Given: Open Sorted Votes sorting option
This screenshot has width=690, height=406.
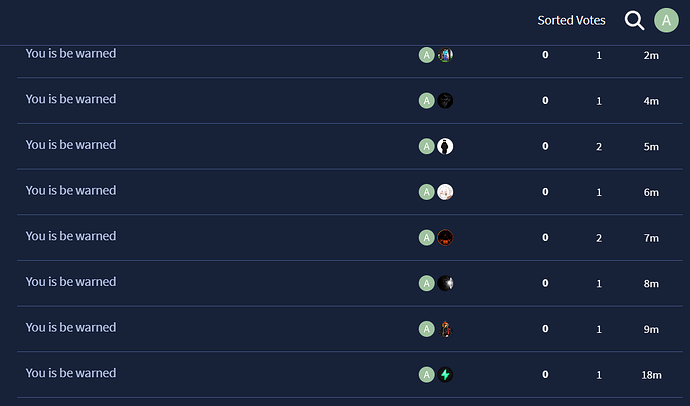Looking at the screenshot, I should pyautogui.click(x=571, y=20).
